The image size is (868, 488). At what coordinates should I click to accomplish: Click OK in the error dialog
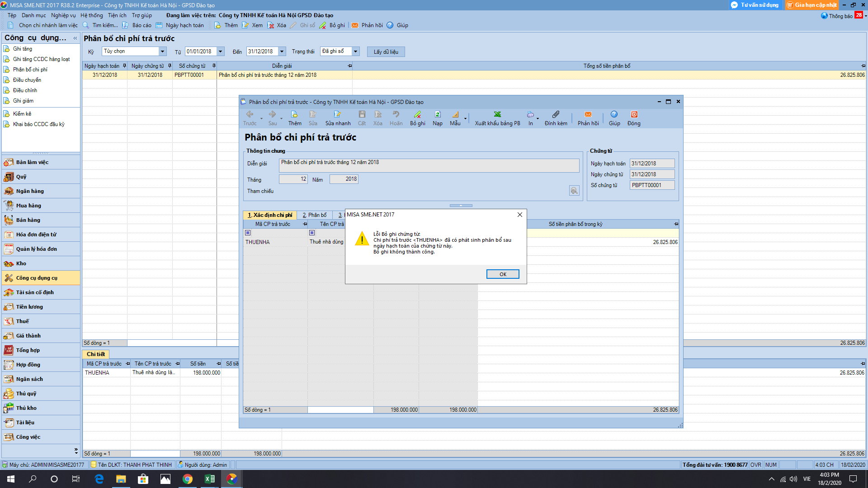coord(502,274)
